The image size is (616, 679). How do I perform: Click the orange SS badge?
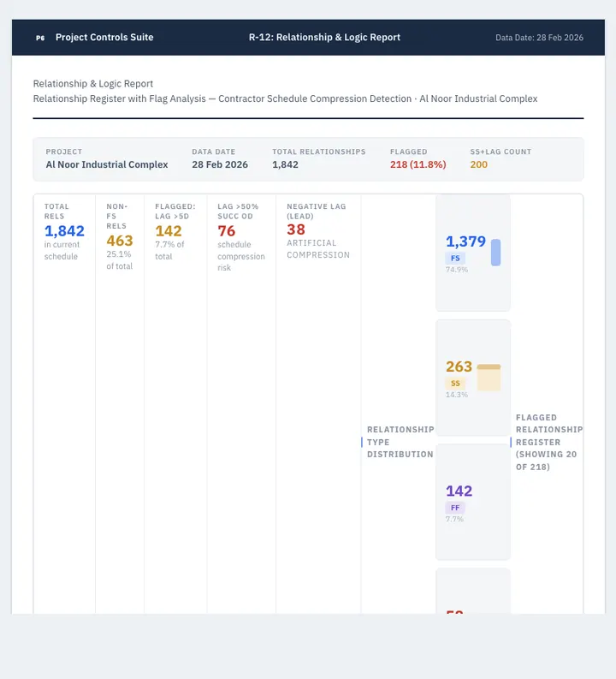click(455, 384)
